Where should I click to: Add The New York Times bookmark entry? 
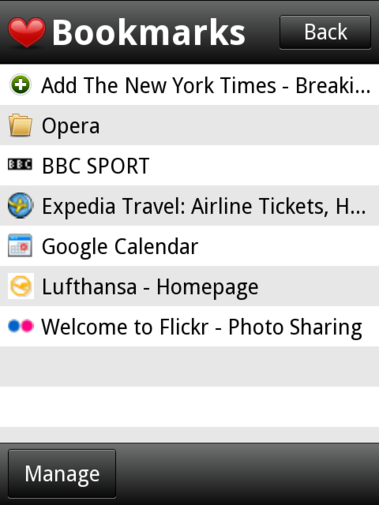pos(189,85)
